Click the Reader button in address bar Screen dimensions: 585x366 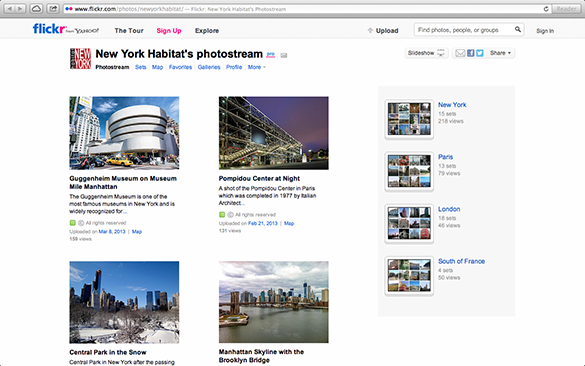tap(566, 9)
